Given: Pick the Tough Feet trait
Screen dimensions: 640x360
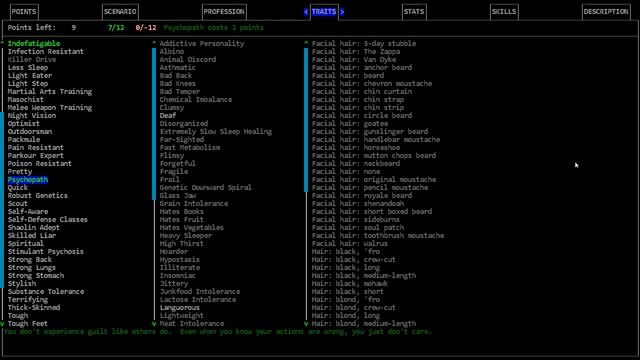Looking at the screenshot, I should pos(28,324).
